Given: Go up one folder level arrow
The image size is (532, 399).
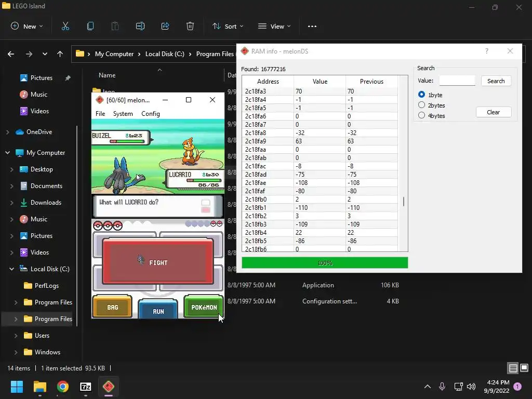Looking at the screenshot, I should 60,54.
